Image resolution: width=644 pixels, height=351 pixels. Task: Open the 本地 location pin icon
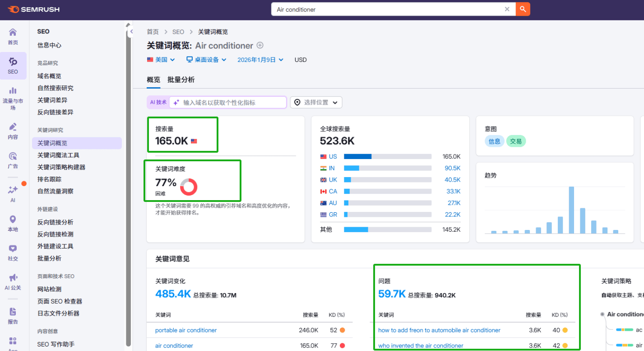pyautogui.click(x=13, y=223)
